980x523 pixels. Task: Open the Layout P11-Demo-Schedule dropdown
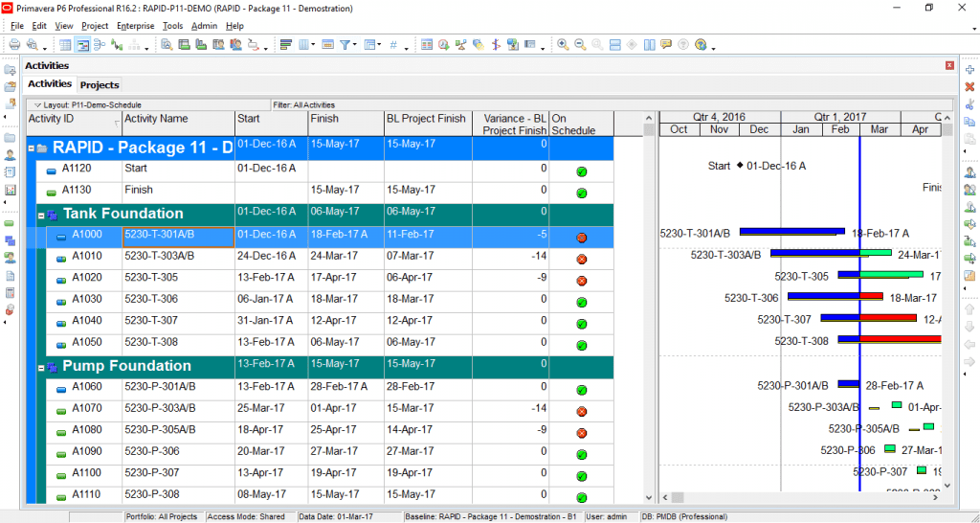pos(37,105)
